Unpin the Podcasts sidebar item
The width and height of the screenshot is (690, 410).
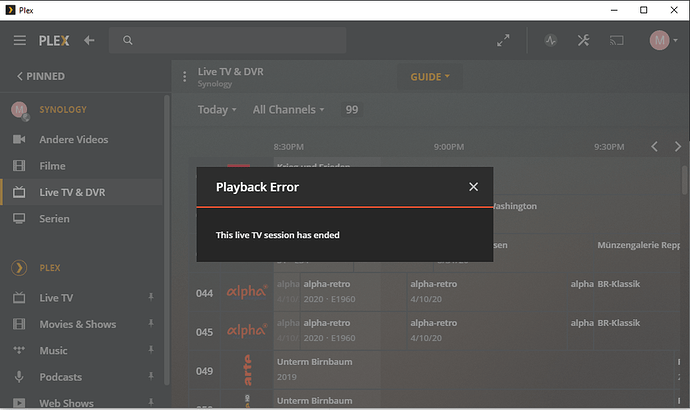[x=151, y=376]
